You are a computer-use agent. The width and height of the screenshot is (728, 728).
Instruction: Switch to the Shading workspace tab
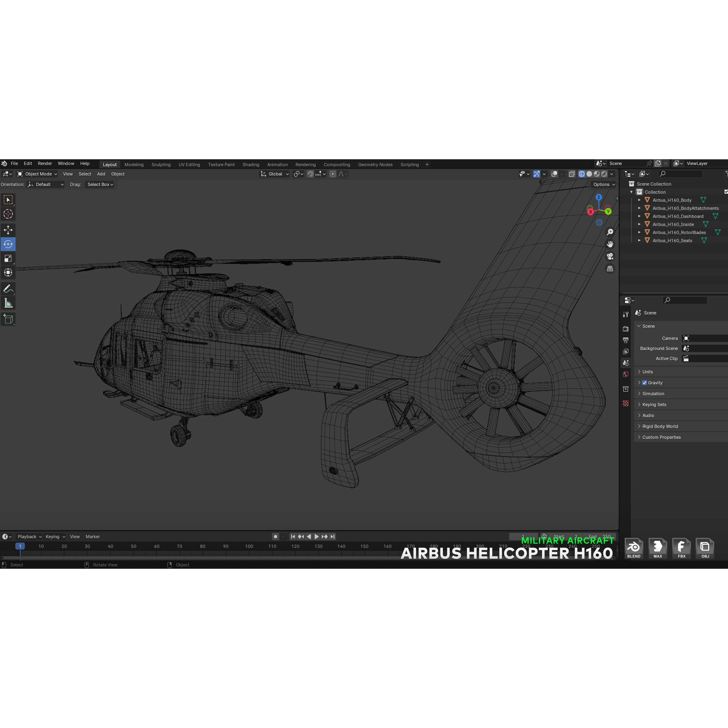[x=251, y=165]
